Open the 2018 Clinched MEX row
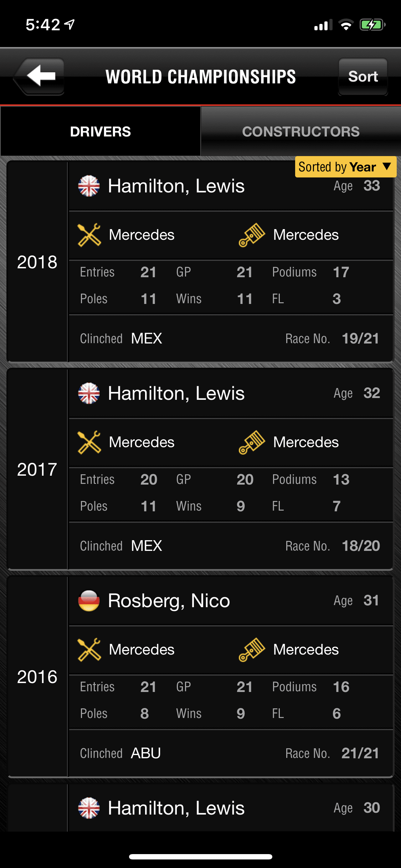The height and width of the screenshot is (868, 401). [x=231, y=339]
